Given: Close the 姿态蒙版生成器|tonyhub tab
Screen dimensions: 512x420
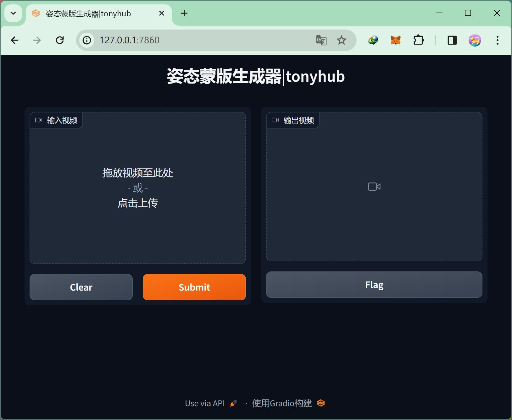Looking at the screenshot, I should pyautogui.click(x=162, y=13).
